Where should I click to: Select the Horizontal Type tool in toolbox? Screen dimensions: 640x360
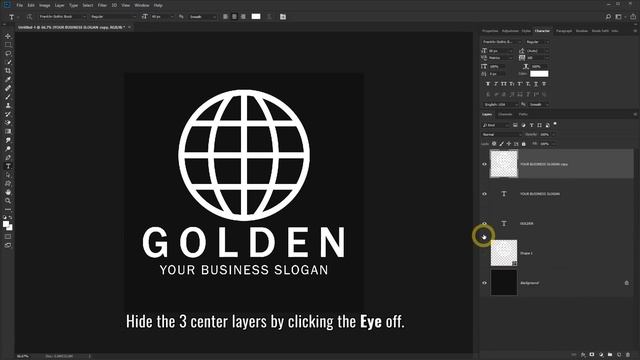(x=8, y=166)
